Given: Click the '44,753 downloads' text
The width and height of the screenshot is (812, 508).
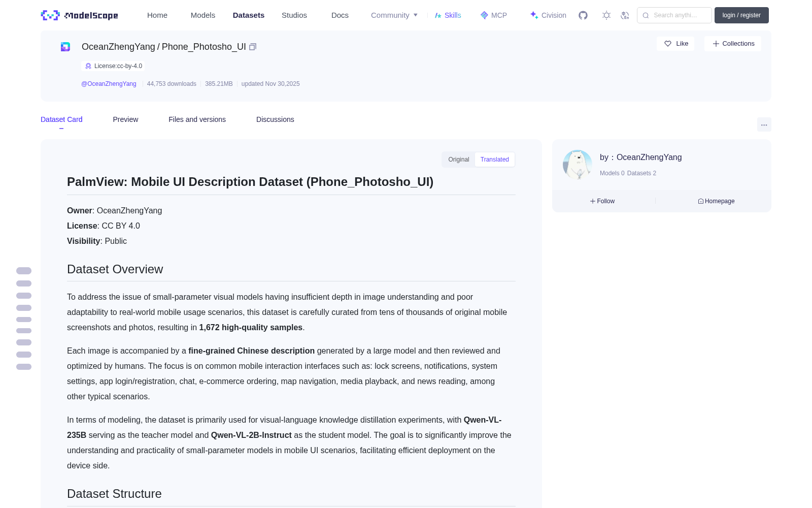Looking at the screenshot, I should pyautogui.click(x=172, y=84).
